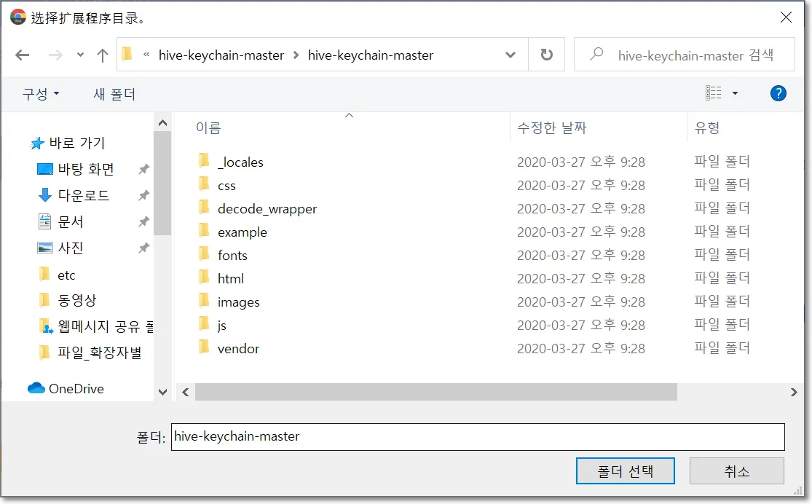
Task: Click pin icon beside 사진
Action: 143,248
